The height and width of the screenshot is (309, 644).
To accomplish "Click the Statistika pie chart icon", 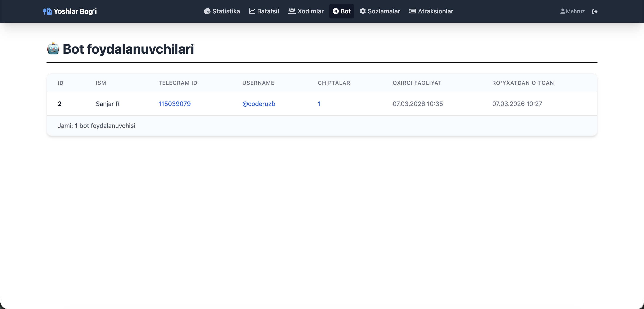I will pyautogui.click(x=207, y=11).
